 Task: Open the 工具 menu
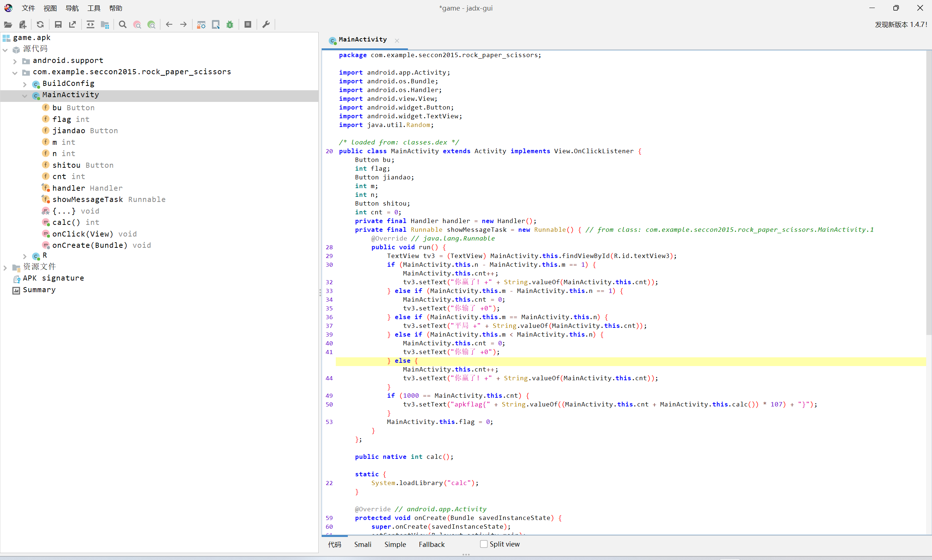coord(94,8)
